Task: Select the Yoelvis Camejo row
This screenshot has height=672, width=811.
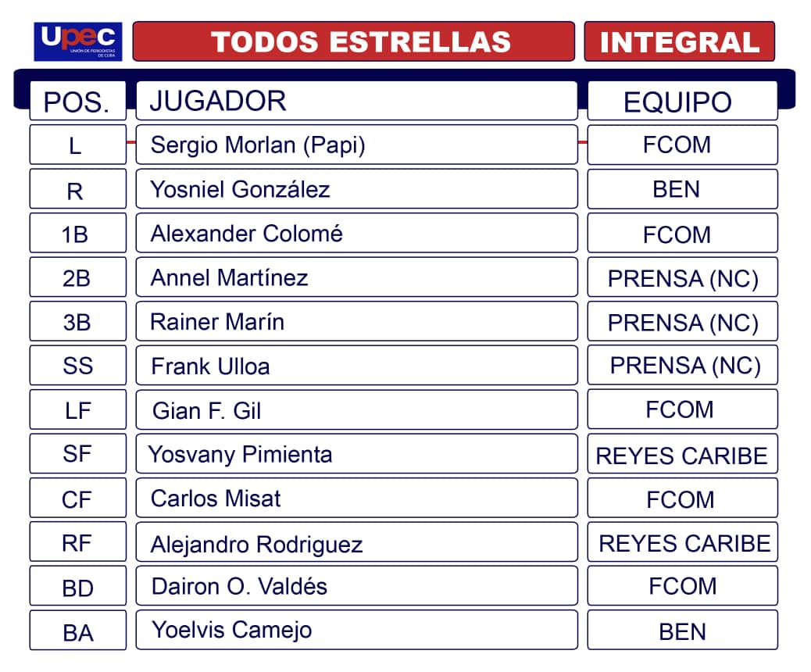Action: click(356, 630)
